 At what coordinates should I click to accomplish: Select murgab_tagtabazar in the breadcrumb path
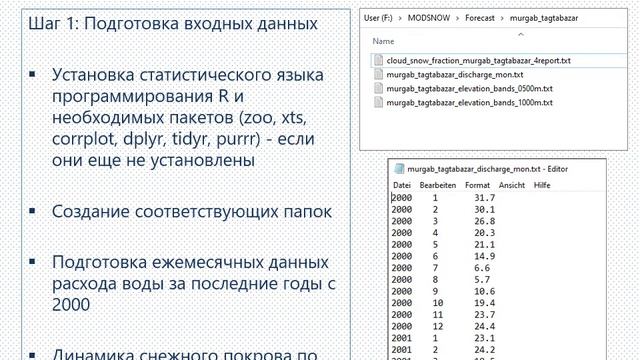click(x=544, y=18)
